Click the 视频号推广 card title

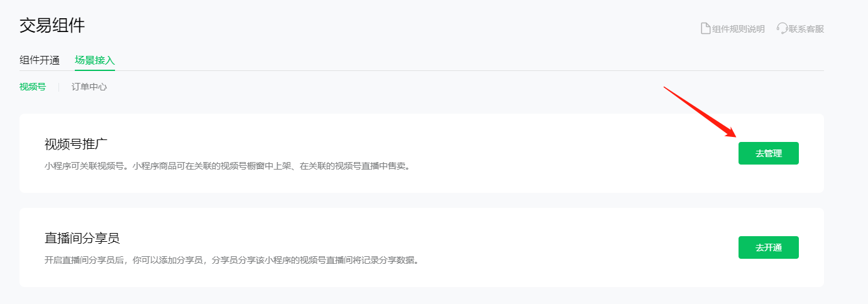pyautogui.click(x=72, y=144)
